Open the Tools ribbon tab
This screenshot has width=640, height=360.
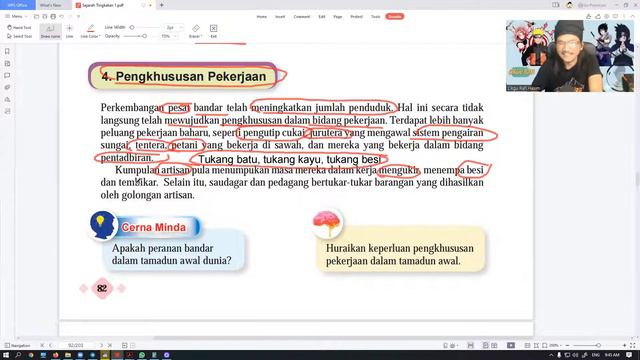coord(376,16)
